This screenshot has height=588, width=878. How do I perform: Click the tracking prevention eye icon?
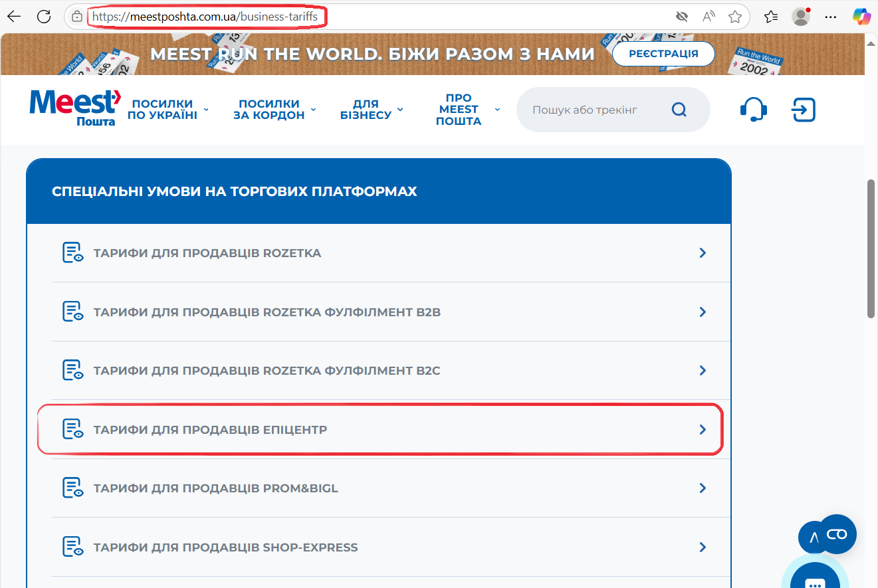pos(681,17)
